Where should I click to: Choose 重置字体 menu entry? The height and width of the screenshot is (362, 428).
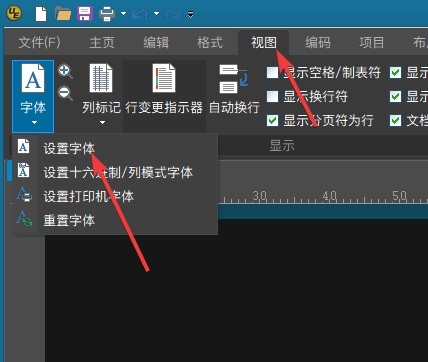115,220
